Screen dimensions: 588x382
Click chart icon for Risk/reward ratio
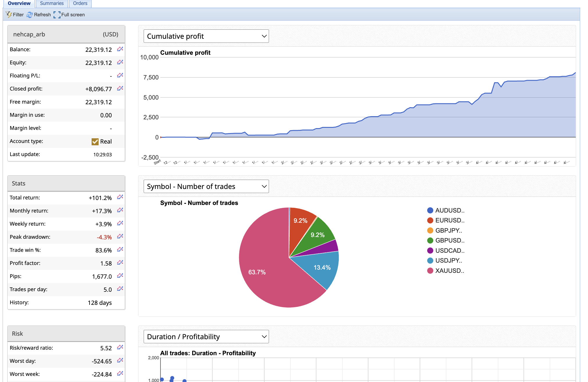[x=120, y=348]
